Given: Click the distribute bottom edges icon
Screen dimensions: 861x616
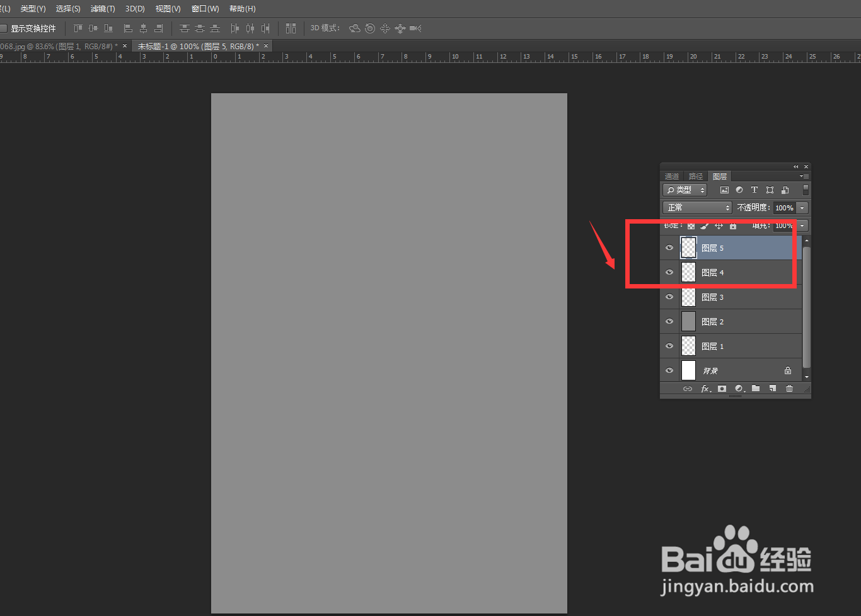Looking at the screenshot, I should pyautogui.click(x=215, y=28).
